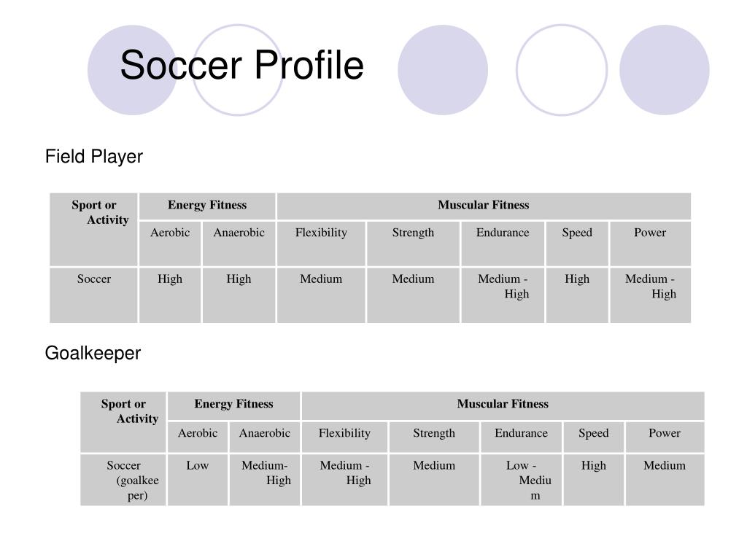Click the Energy Fitness header in Goalkeeper table
The image size is (747, 560).
(x=234, y=405)
